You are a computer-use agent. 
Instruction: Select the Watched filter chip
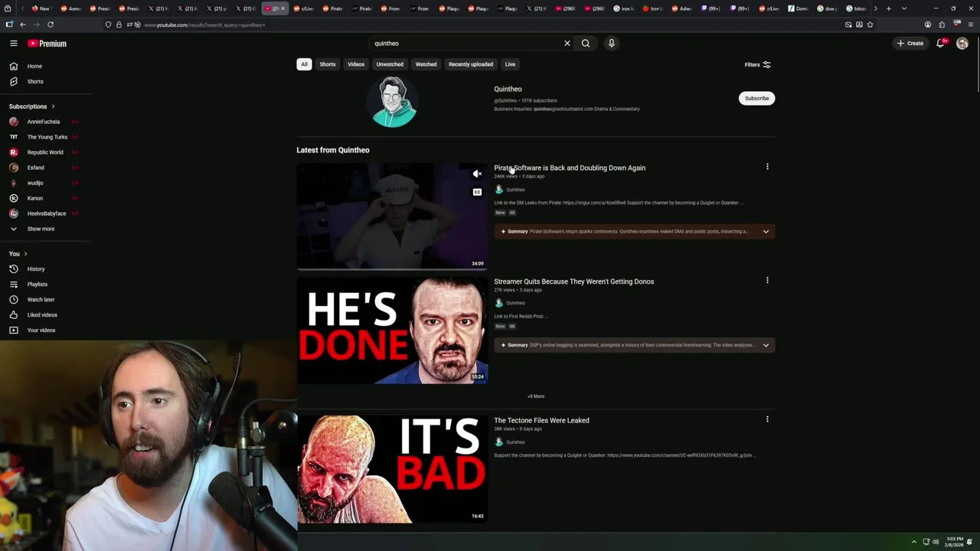click(426, 64)
